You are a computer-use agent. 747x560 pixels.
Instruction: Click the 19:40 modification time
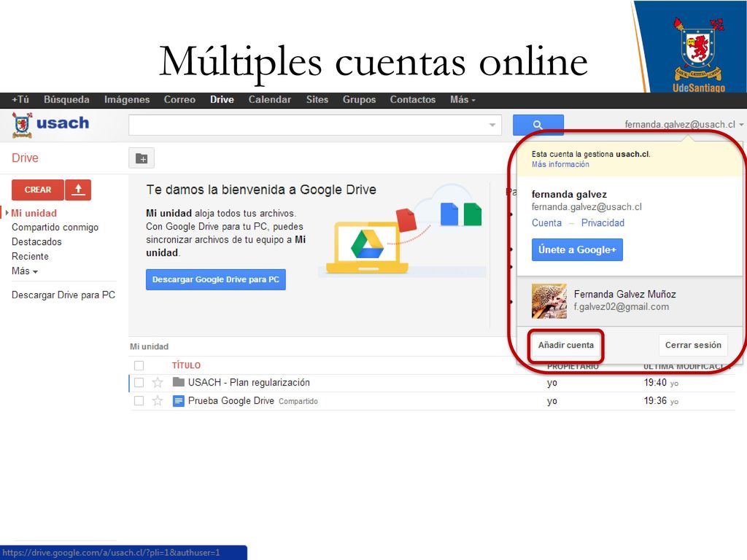pyautogui.click(x=655, y=382)
